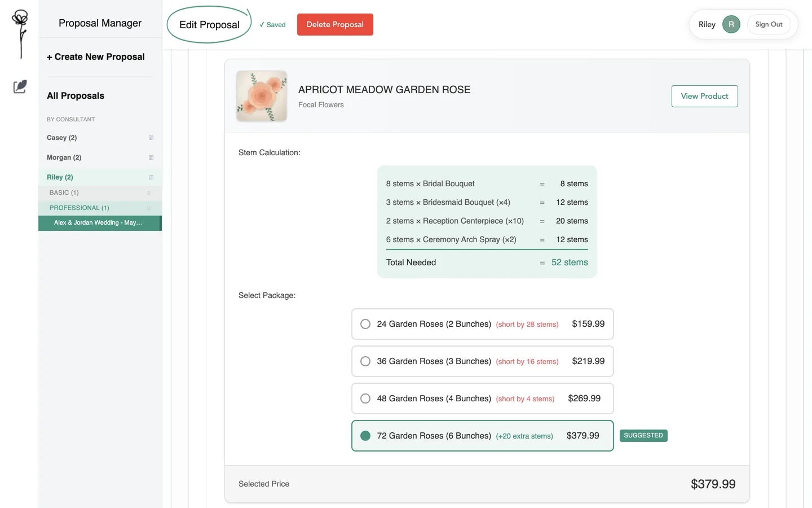Click the "short by 28 stems" note
Image resolution: width=812 pixels, height=508 pixels.
tap(527, 325)
